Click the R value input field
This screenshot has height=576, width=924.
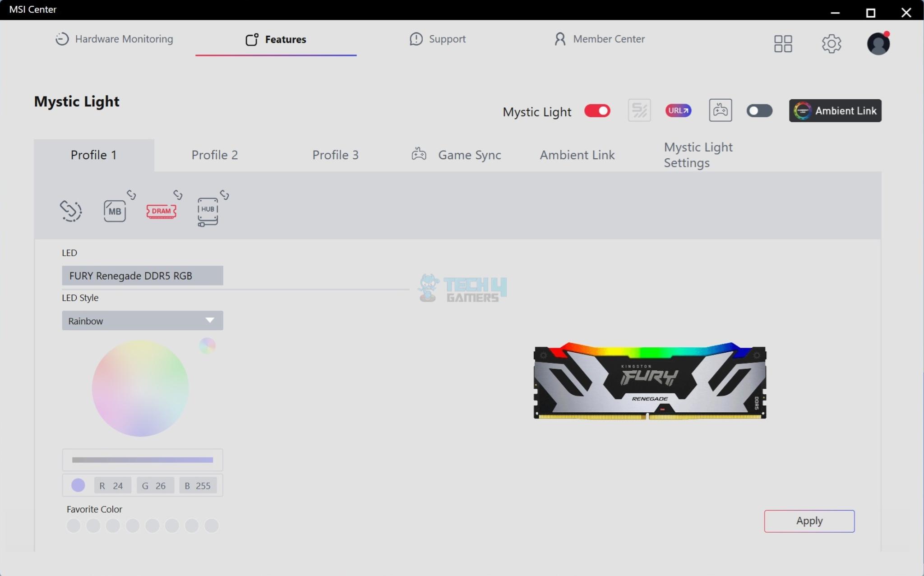pyautogui.click(x=113, y=486)
